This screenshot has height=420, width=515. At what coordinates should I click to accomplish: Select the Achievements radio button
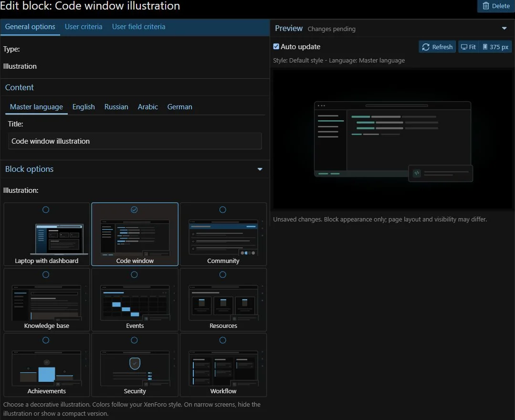[x=46, y=340]
